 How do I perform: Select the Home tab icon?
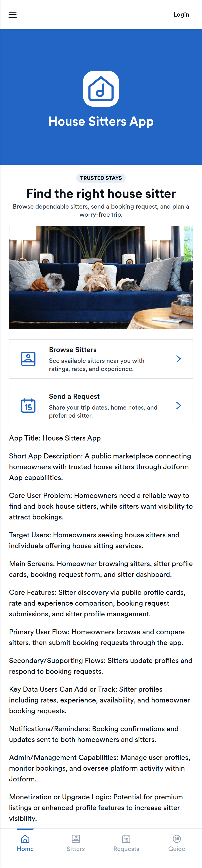click(25, 838)
